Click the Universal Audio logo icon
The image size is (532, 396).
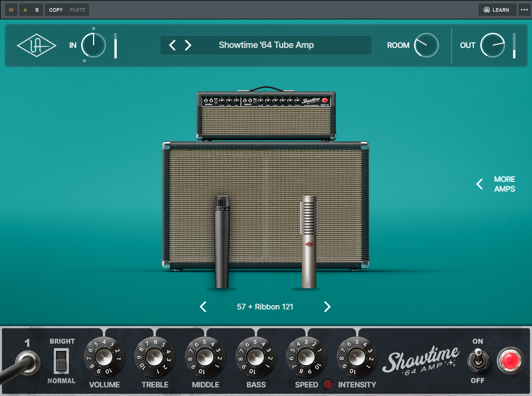pos(37,46)
